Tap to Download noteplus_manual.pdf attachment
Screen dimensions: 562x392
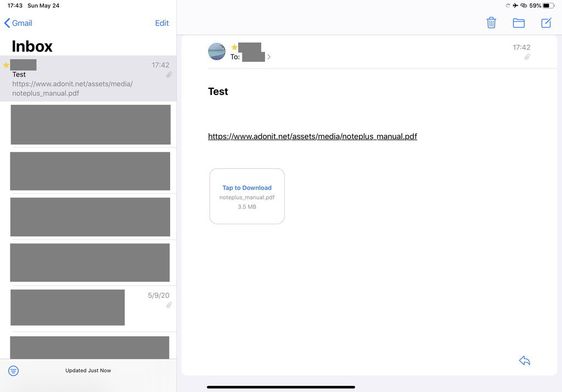click(247, 196)
